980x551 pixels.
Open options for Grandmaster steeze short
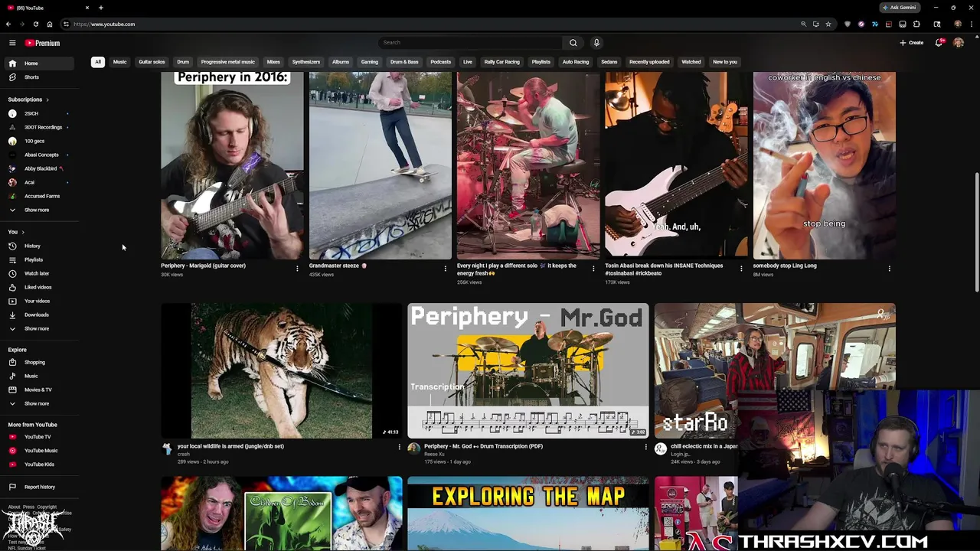coord(445,269)
